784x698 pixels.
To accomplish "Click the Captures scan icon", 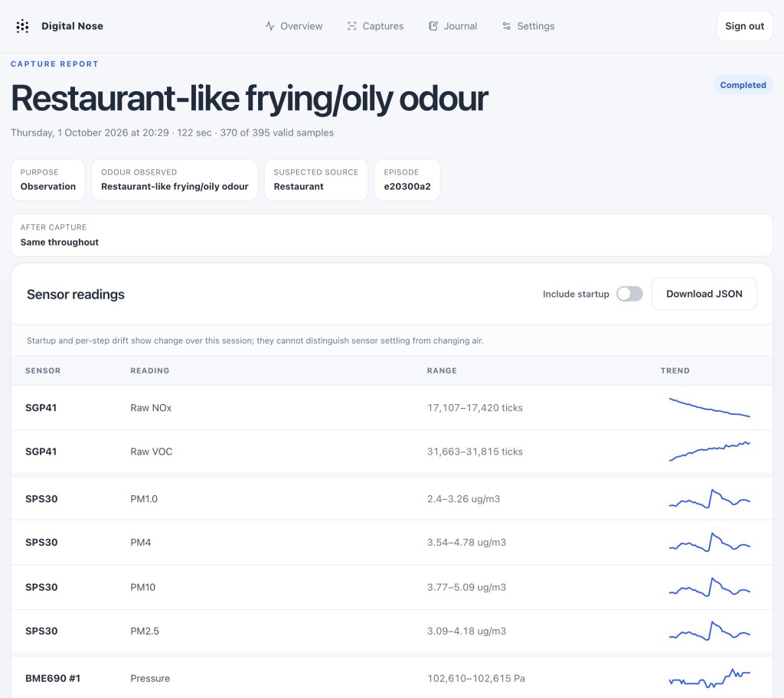I will (352, 26).
